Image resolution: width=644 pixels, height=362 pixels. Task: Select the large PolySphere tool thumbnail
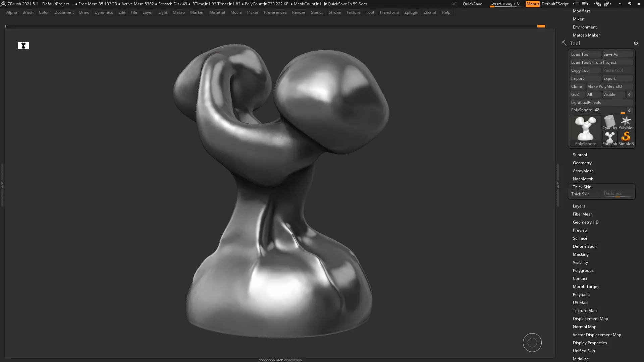coord(586,131)
